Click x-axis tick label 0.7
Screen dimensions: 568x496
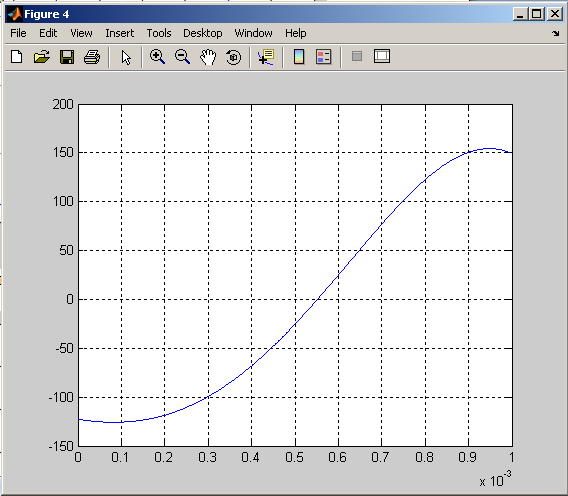coord(380,457)
